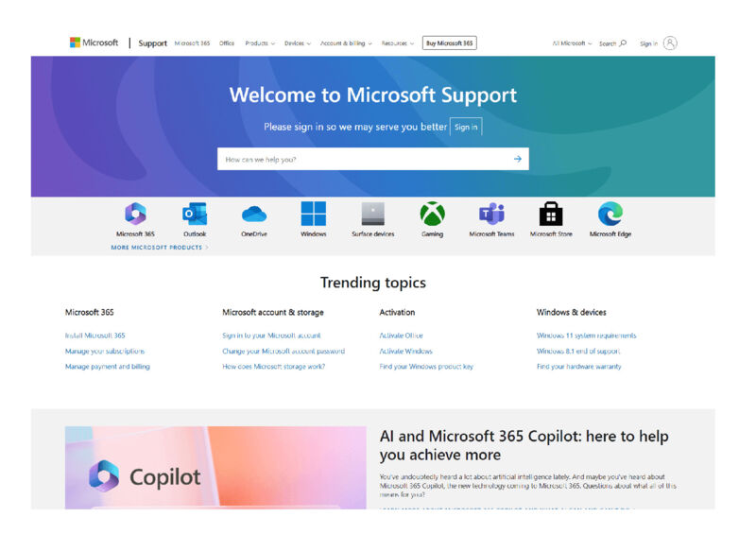Open Activate Office link

click(x=401, y=336)
